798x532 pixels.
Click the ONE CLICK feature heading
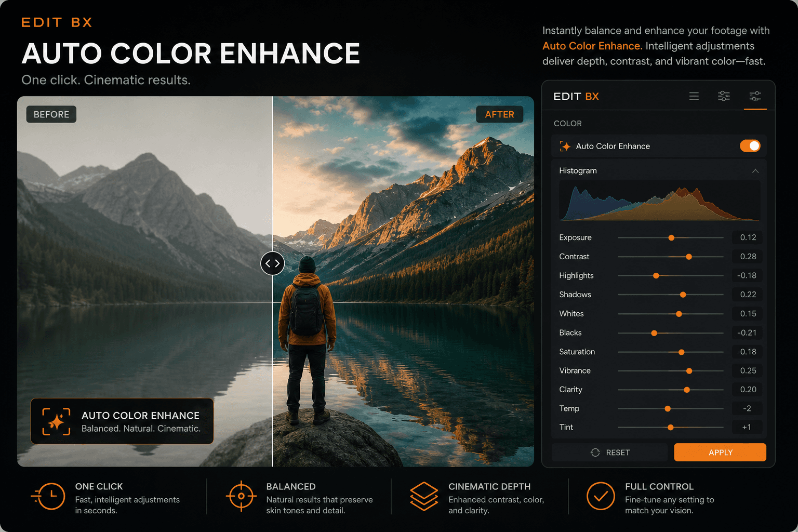coord(99,487)
